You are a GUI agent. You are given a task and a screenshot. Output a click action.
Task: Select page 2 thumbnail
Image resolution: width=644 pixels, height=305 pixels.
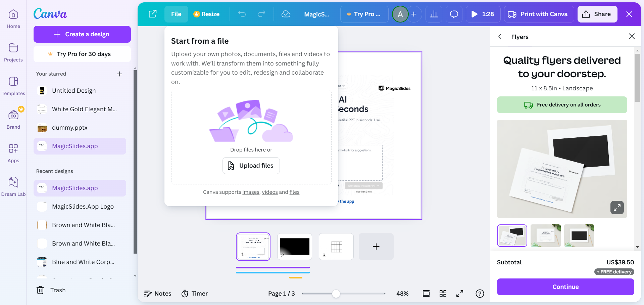[x=295, y=247]
